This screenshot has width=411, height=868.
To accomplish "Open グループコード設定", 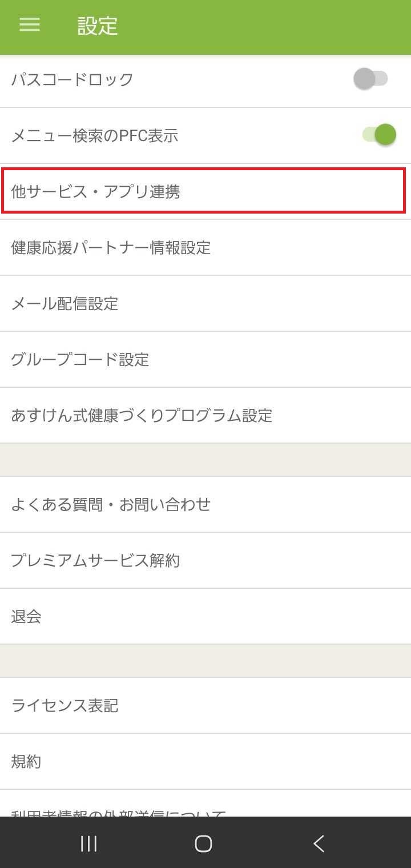I will point(205,359).
